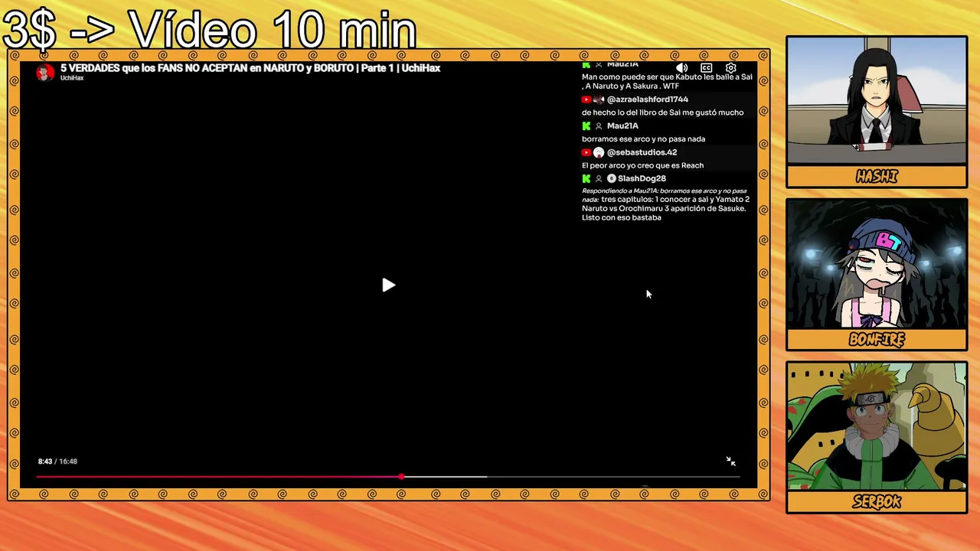The height and width of the screenshot is (551, 980).
Task: Click the @azraelashford1744 profile avatar
Action: pyautogui.click(x=599, y=99)
